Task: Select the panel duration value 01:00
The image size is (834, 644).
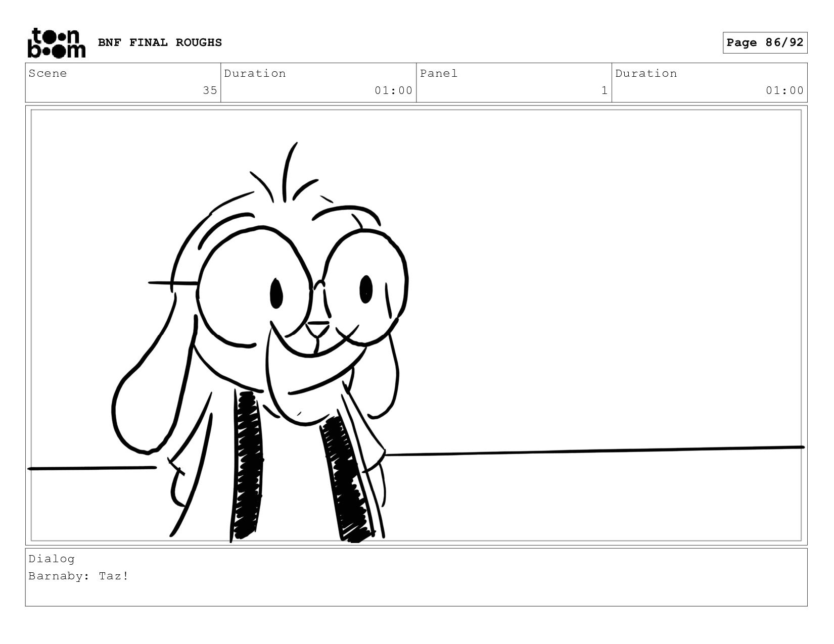Action: pyautogui.click(x=784, y=90)
